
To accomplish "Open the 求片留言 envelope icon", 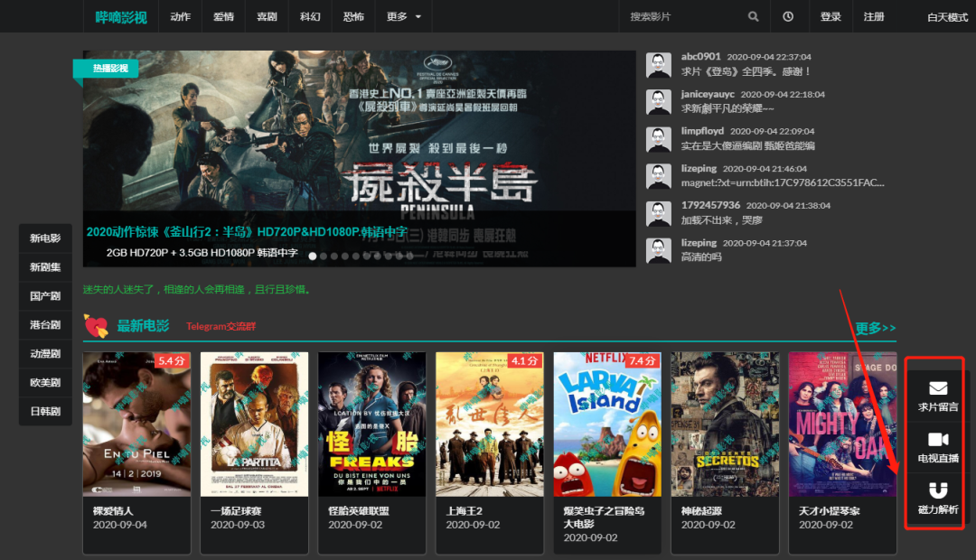I will coord(938,388).
